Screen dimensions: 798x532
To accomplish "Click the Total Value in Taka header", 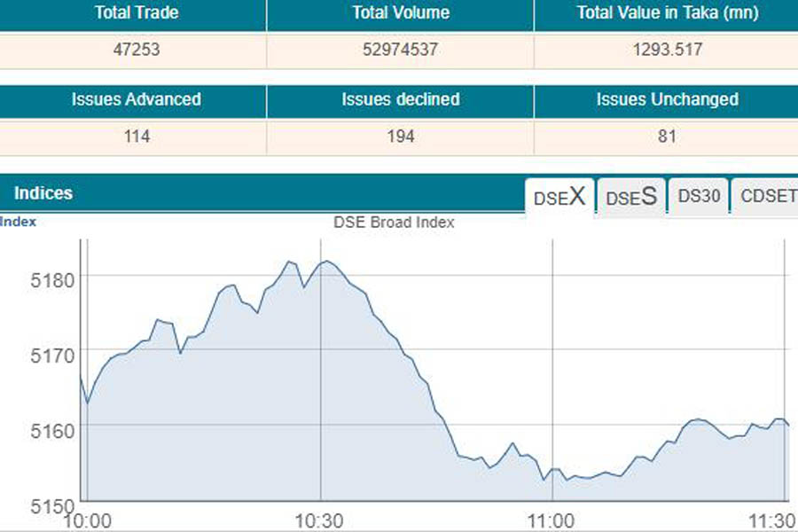I will (x=666, y=13).
